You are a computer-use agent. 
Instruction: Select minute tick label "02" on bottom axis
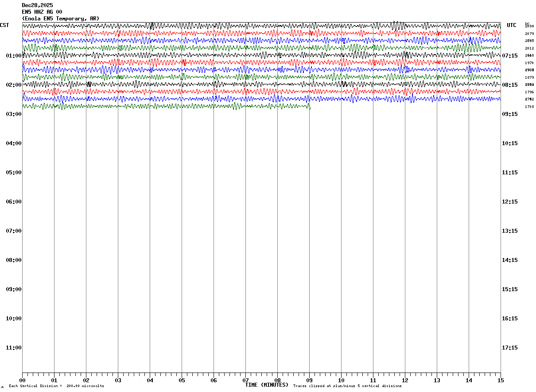[86, 380]
